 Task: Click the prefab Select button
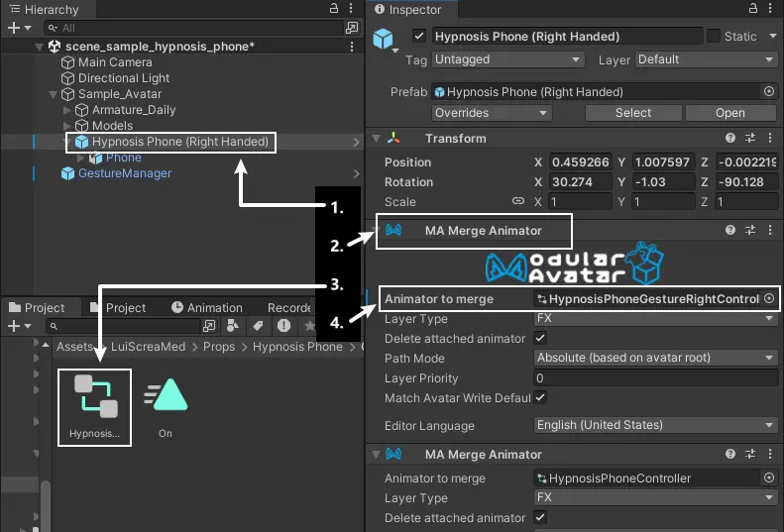[x=633, y=113]
